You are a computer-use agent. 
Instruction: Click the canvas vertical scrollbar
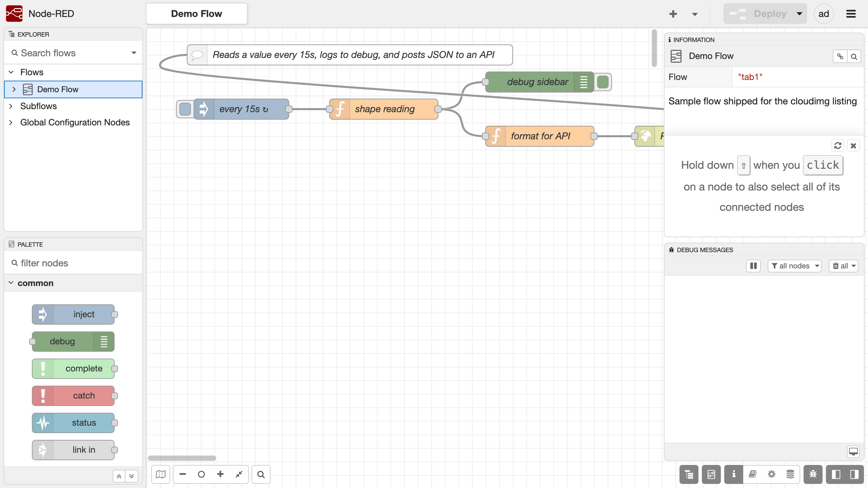pyautogui.click(x=654, y=48)
